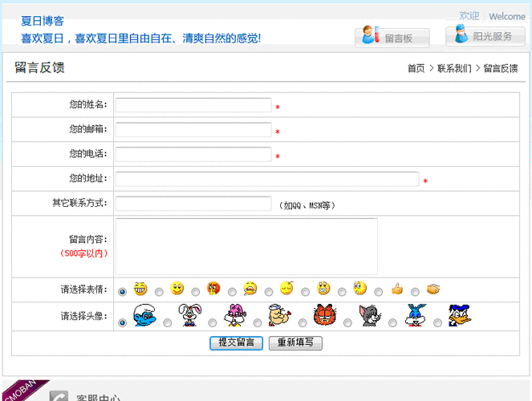Screen dimensions: 532x401
Task: Focus the 您的姓名 input field
Action: 193,105
